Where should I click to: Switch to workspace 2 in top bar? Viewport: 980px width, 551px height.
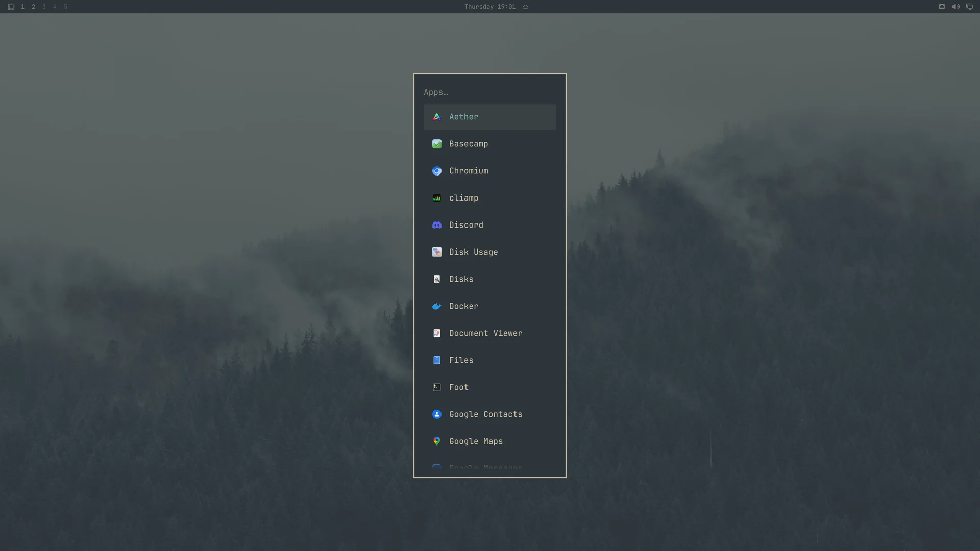[33, 7]
